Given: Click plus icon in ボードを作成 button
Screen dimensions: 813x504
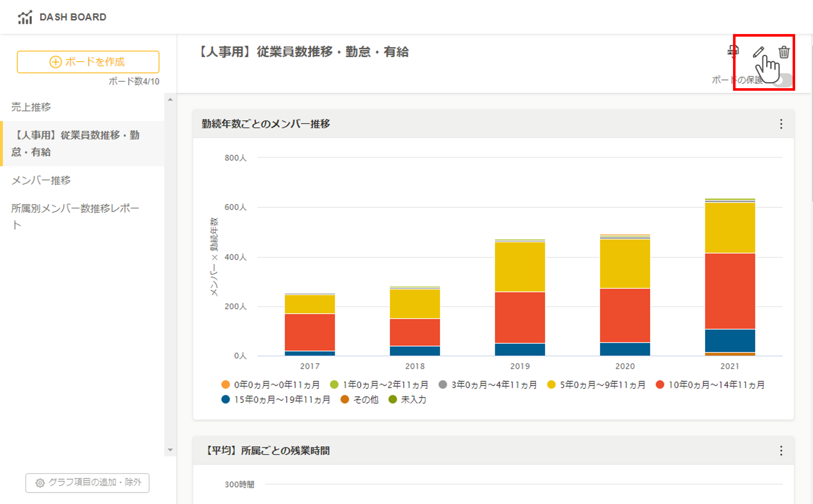Looking at the screenshot, I should pyautogui.click(x=55, y=62).
